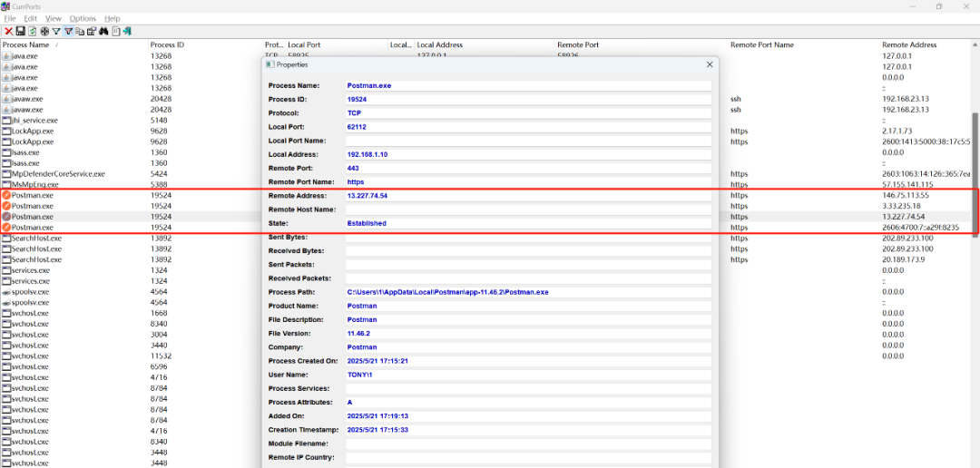
Task: Open the Options menu
Action: pyautogui.click(x=83, y=19)
